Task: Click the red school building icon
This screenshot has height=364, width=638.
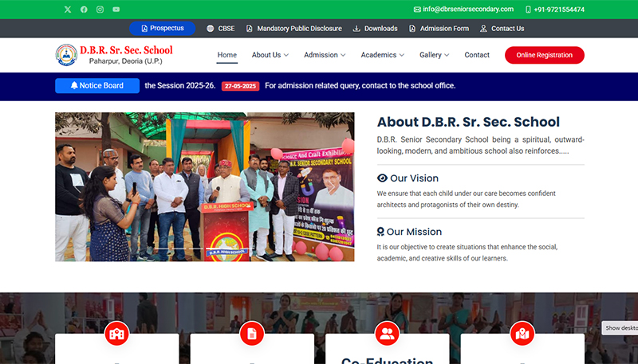Action: [116, 334]
